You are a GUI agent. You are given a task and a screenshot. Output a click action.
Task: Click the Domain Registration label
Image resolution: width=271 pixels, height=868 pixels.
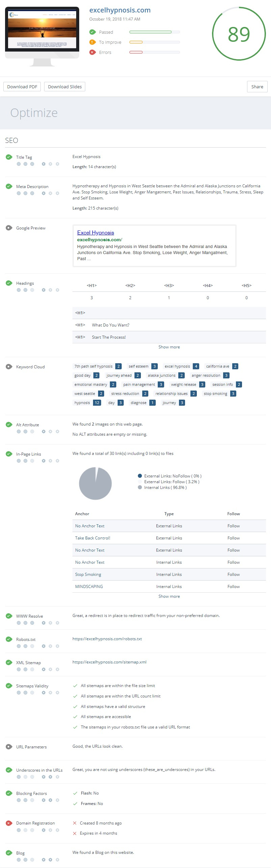pyautogui.click(x=35, y=823)
